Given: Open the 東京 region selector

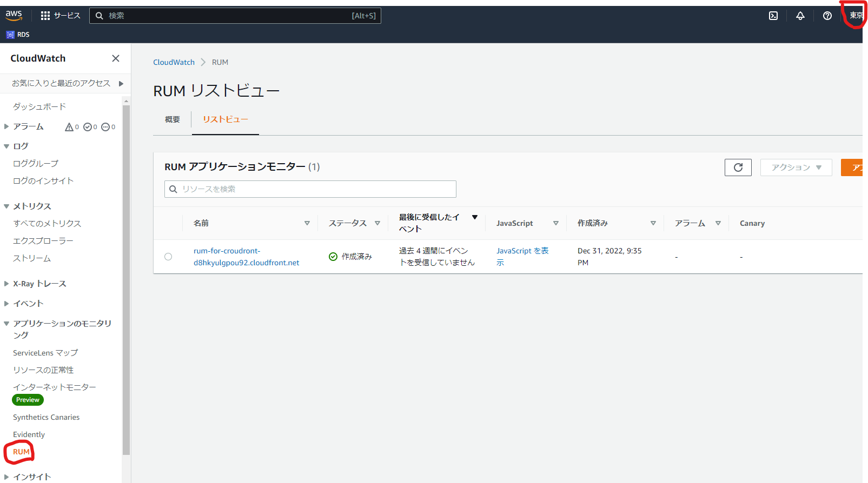Looking at the screenshot, I should pyautogui.click(x=856, y=16).
